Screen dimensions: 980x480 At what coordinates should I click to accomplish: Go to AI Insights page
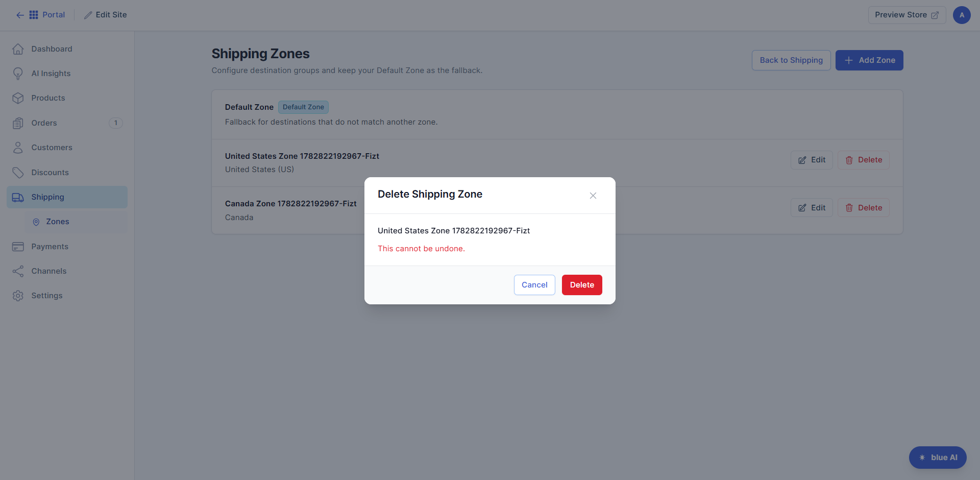67,74
